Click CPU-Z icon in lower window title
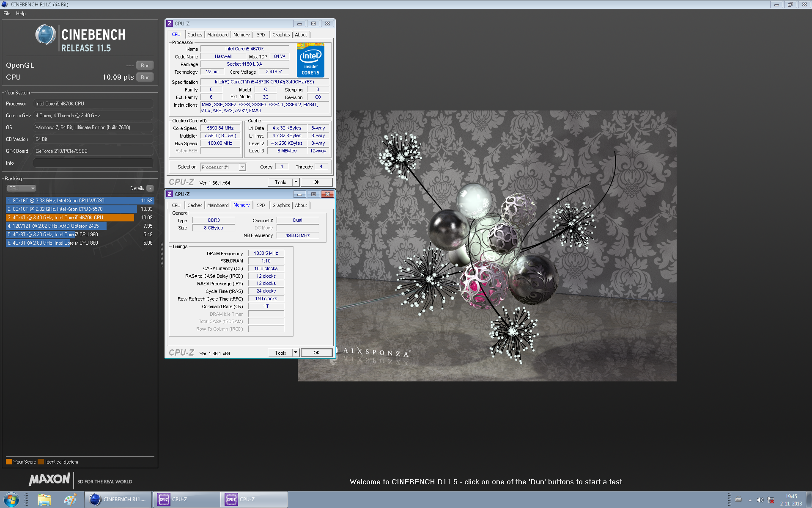The width and height of the screenshot is (812, 508). [x=170, y=194]
